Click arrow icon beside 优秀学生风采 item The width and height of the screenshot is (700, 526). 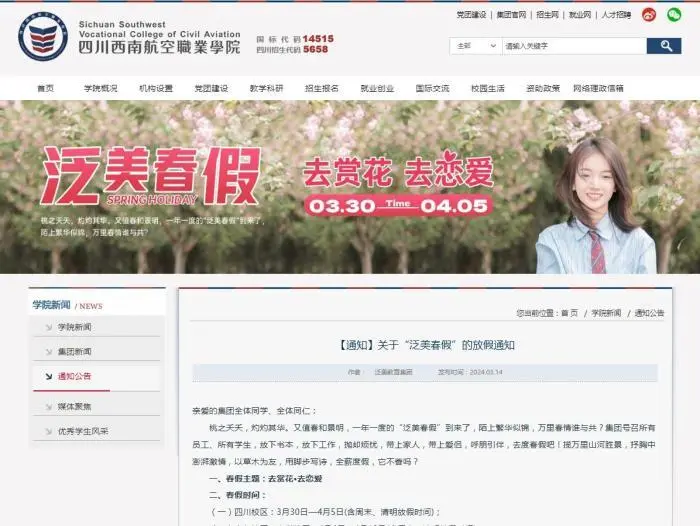[49, 431]
